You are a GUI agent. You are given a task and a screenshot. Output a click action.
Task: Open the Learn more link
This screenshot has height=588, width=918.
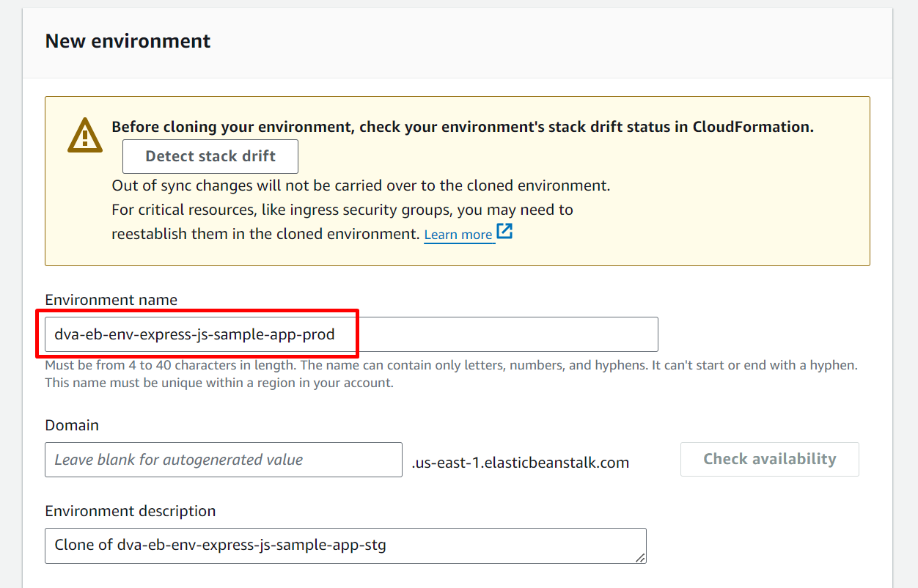tap(458, 235)
